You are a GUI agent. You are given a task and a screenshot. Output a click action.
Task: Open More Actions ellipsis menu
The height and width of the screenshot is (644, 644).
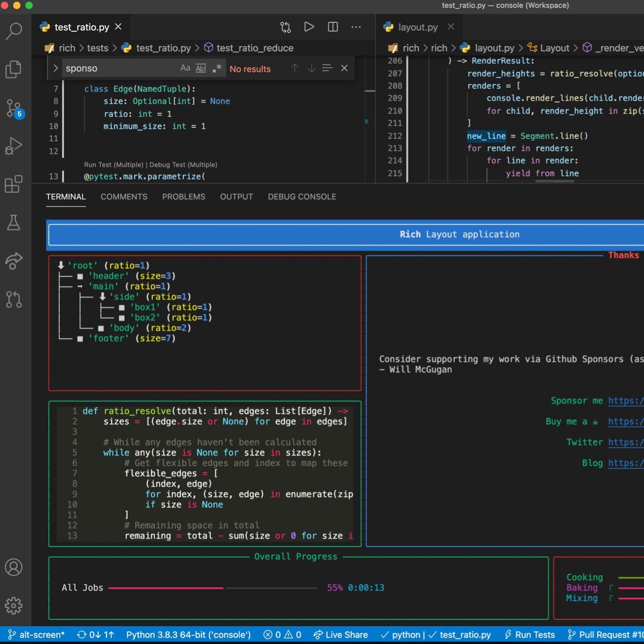tap(356, 27)
